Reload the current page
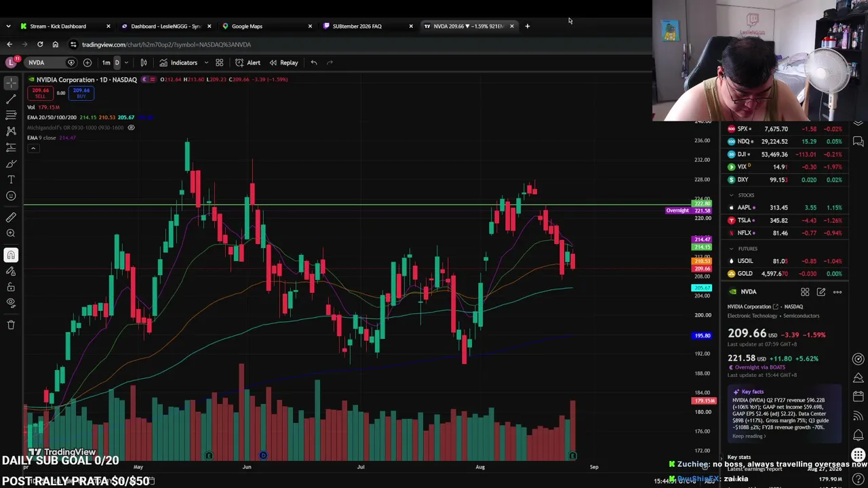This screenshot has width=868, height=488. click(x=40, y=44)
